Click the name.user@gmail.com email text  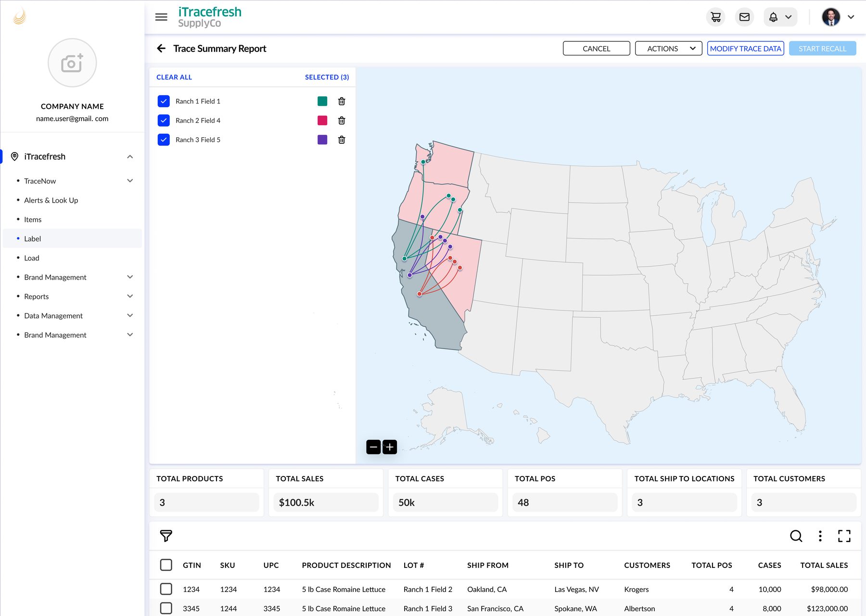coord(72,119)
